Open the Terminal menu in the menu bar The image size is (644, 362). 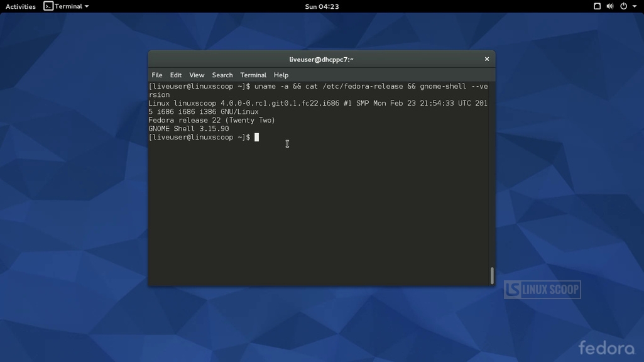pyautogui.click(x=253, y=75)
